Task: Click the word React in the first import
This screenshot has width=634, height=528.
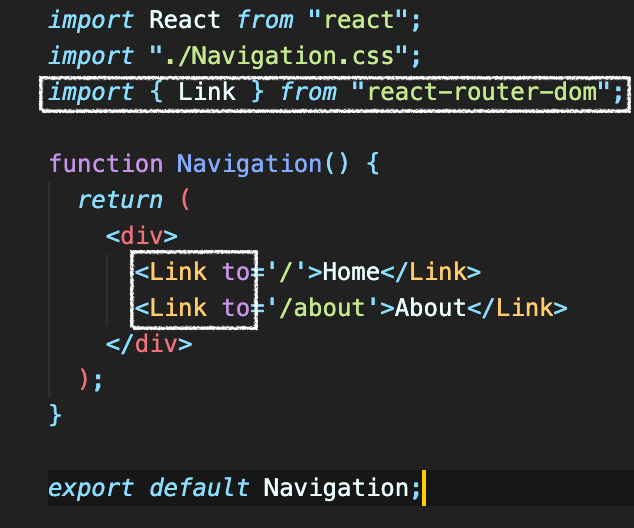Action: (184, 20)
